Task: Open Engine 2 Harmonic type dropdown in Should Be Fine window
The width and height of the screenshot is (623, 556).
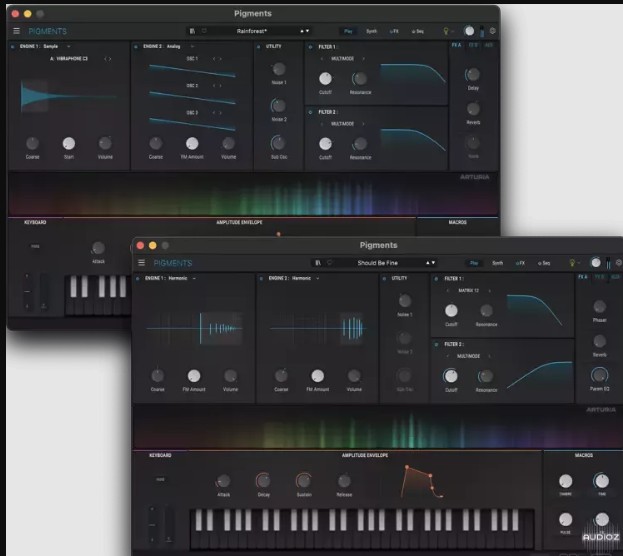Action: pyautogui.click(x=318, y=279)
